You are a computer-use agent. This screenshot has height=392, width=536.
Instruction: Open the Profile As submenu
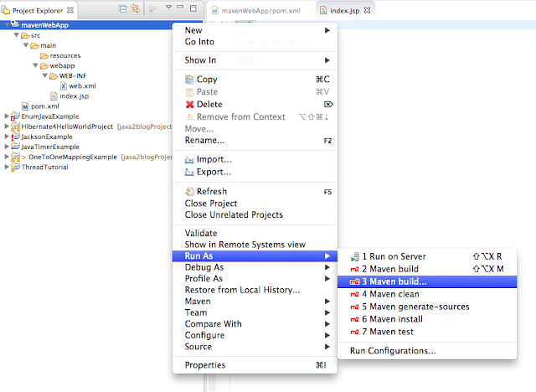(x=255, y=279)
